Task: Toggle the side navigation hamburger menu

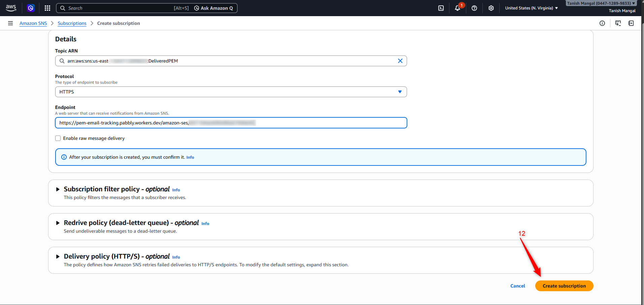Action: coord(10,23)
